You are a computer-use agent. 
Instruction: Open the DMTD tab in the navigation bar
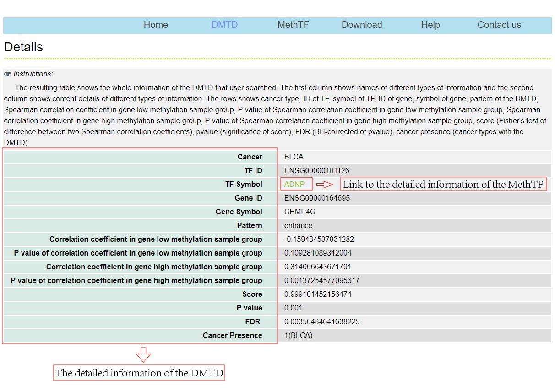pos(224,25)
